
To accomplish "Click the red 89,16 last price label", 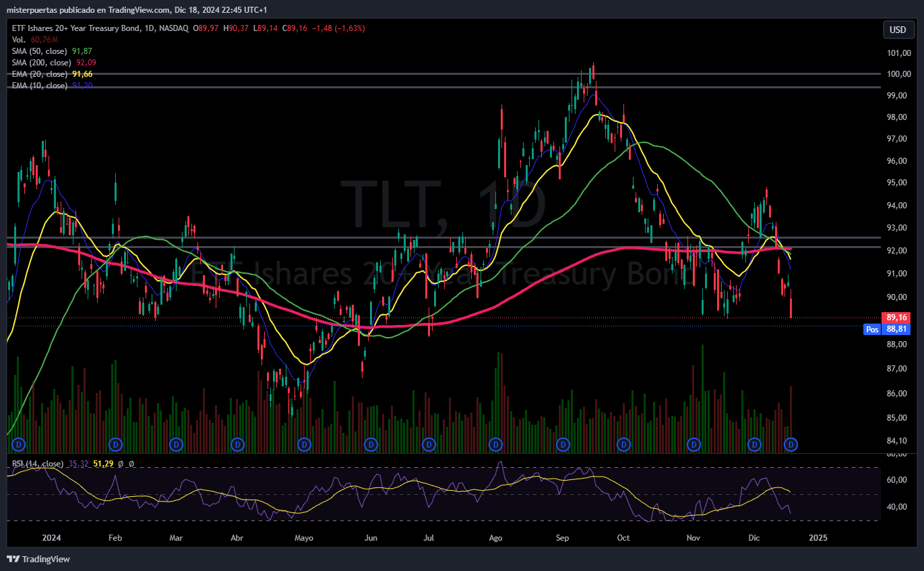I will coord(896,318).
